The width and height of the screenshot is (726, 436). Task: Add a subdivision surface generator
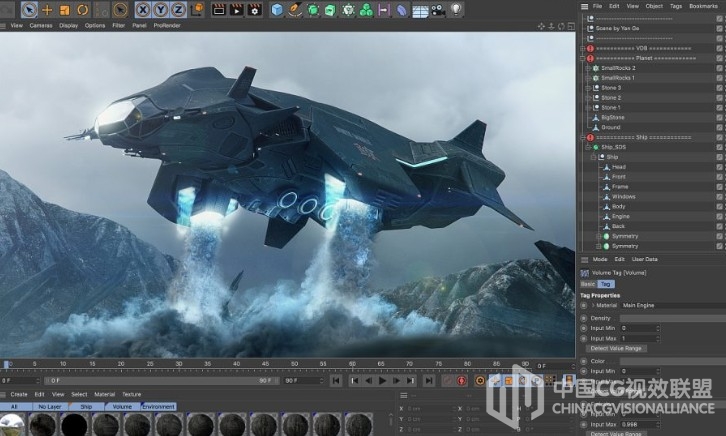coord(313,10)
